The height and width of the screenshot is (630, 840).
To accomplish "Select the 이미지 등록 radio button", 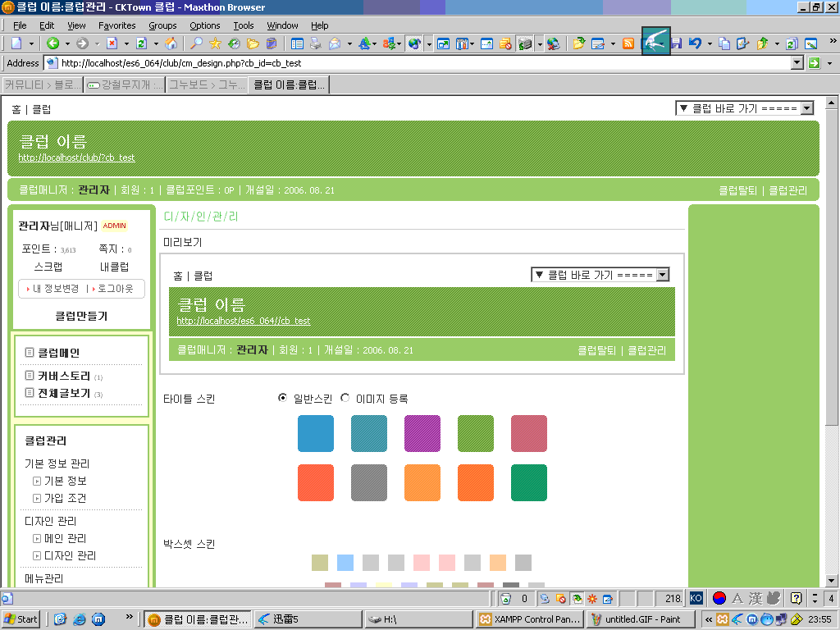I will point(345,398).
